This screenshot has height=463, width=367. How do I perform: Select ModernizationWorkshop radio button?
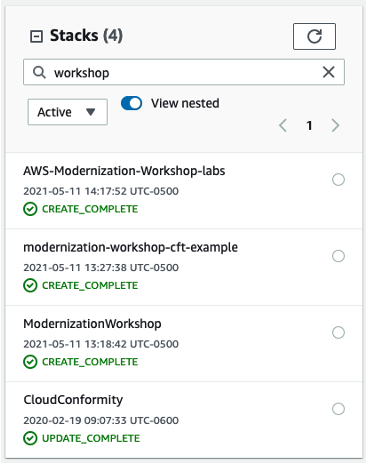338,332
